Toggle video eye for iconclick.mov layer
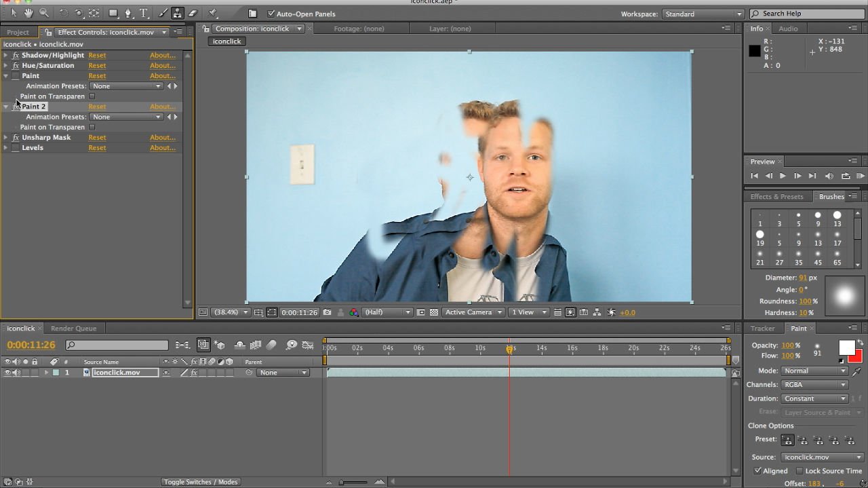Image resolution: width=868 pixels, height=488 pixels. 7,373
